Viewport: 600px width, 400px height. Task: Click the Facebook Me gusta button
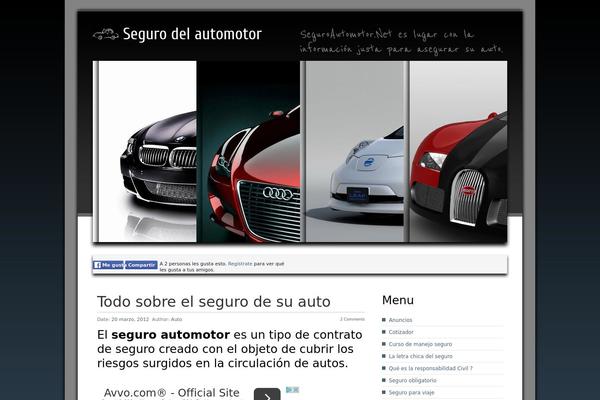(x=109, y=265)
